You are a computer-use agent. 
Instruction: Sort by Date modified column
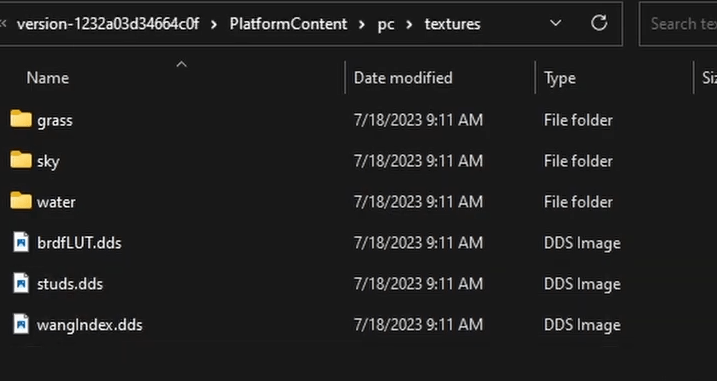coord(403,78)
